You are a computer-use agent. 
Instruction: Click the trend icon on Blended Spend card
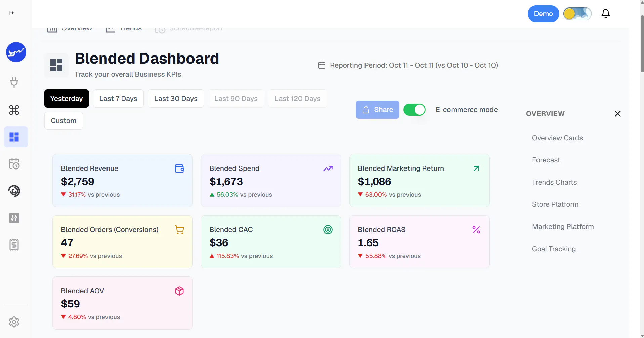(x=328, y=168)
